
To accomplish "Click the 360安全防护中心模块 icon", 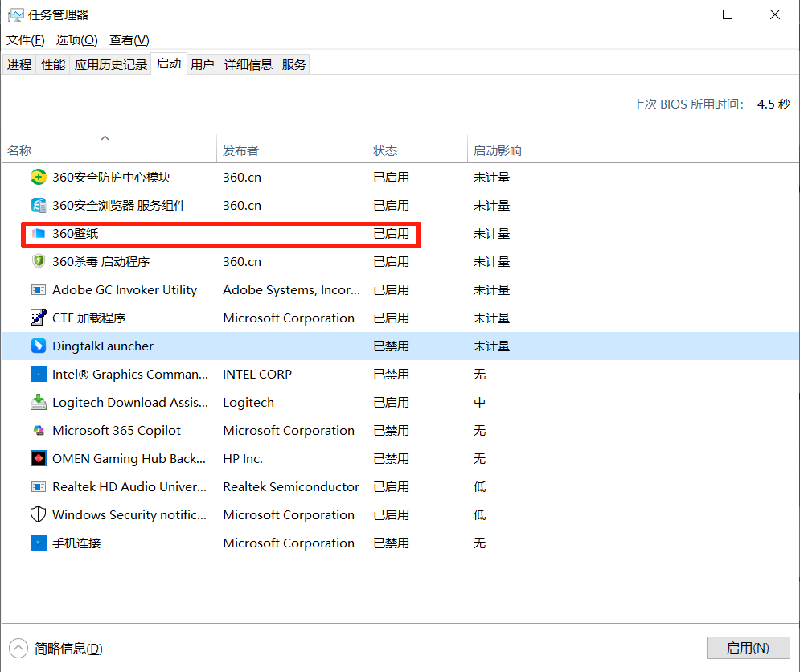I will coord(39,178).
